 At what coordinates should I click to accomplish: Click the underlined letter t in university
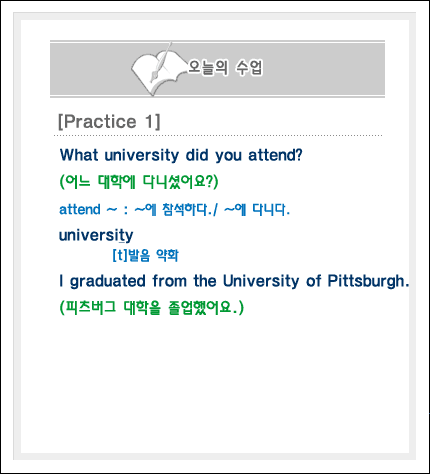point(122,236)
